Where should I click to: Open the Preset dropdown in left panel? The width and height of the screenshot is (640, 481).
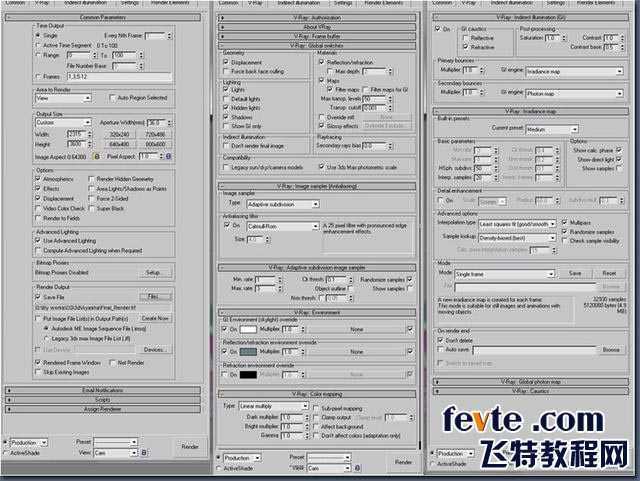[115, 442]
